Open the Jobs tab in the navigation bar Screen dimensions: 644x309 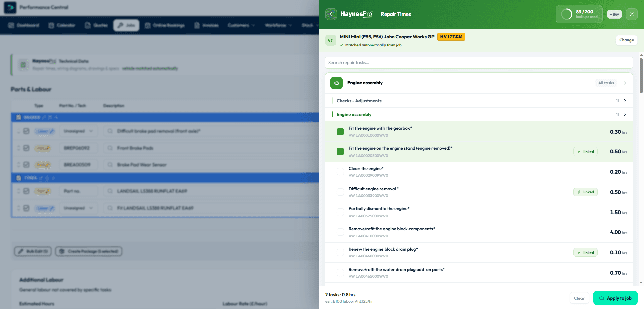[126, 25]
